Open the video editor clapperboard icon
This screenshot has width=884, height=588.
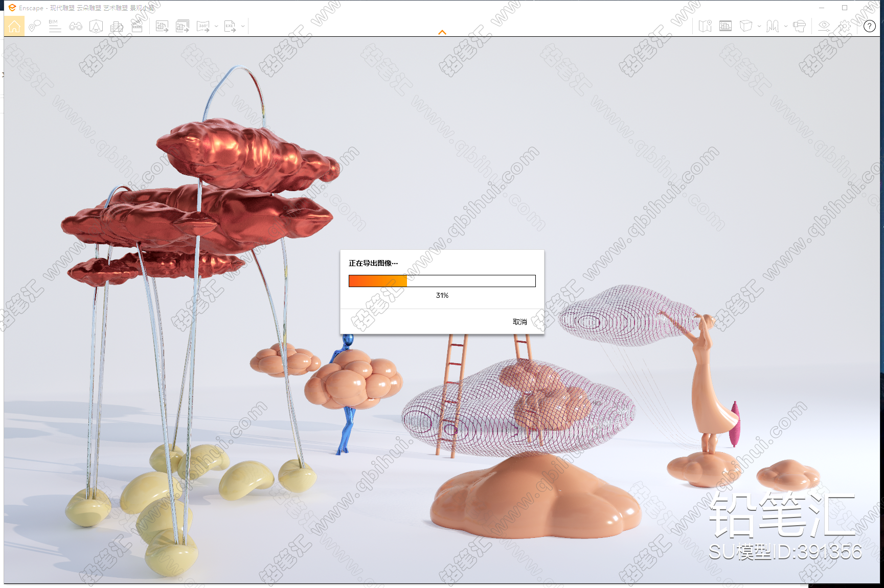click(x=137, y=26)
